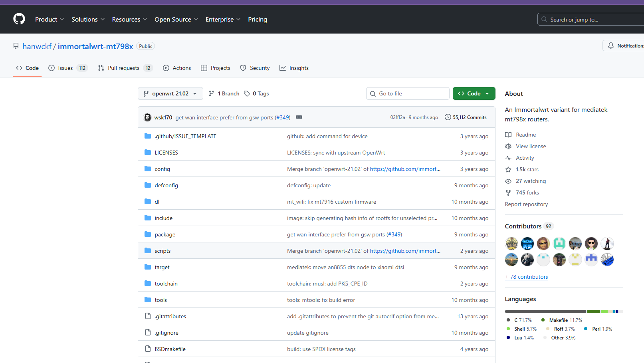Expand the Product menu in header

[x=49, y=19]
